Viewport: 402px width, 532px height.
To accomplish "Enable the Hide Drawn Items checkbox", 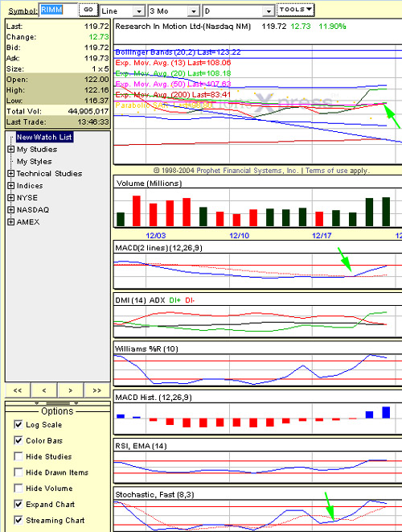I will pos(18,472).
